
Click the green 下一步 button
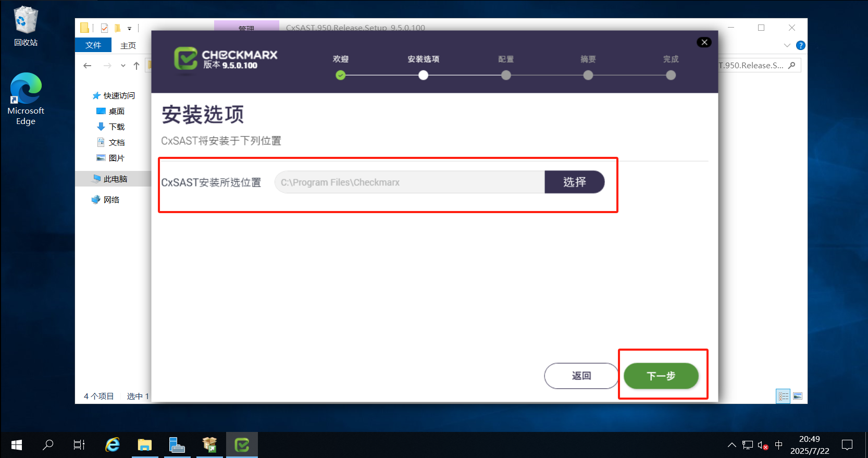[x=661, y=376]
